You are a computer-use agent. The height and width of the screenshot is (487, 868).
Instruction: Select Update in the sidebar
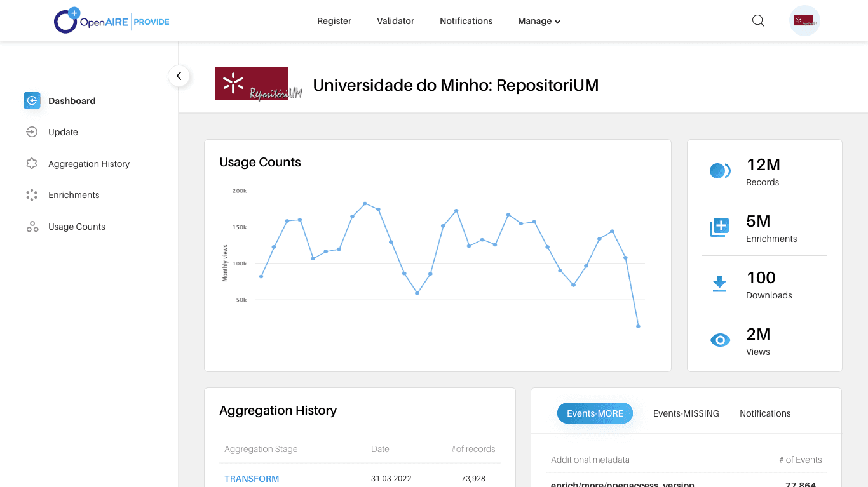(x=63, y=132)
